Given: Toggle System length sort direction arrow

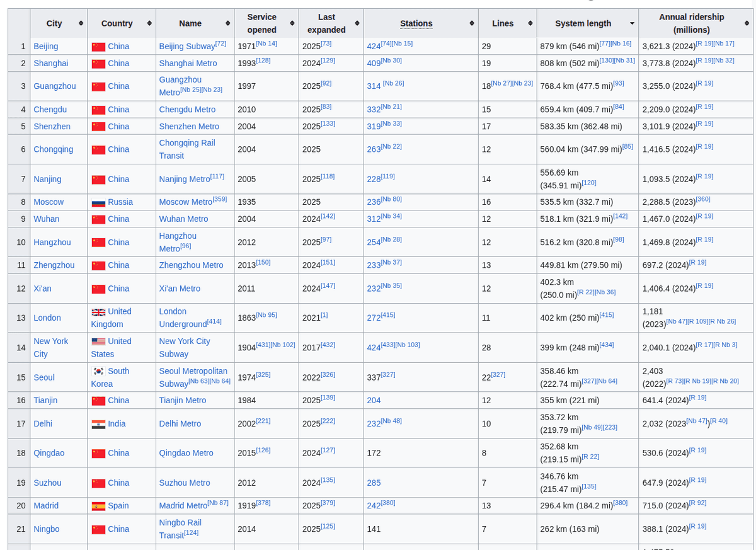Looking at the screenshot, I should point(632,23).
